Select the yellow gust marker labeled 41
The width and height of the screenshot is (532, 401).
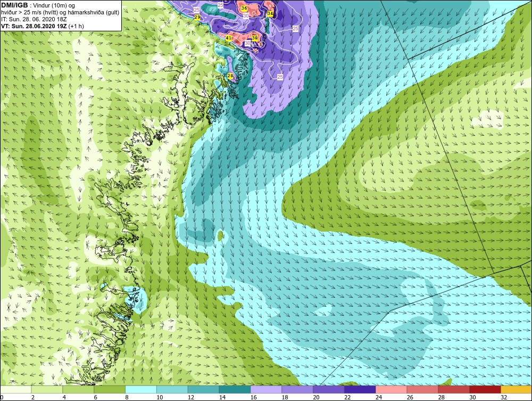click(x=229, y=38)
